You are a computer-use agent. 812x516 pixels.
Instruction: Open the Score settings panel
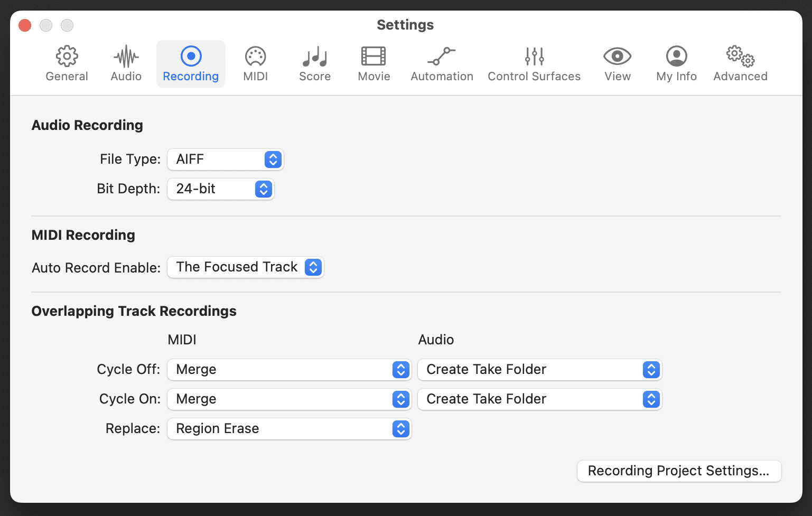314,62
